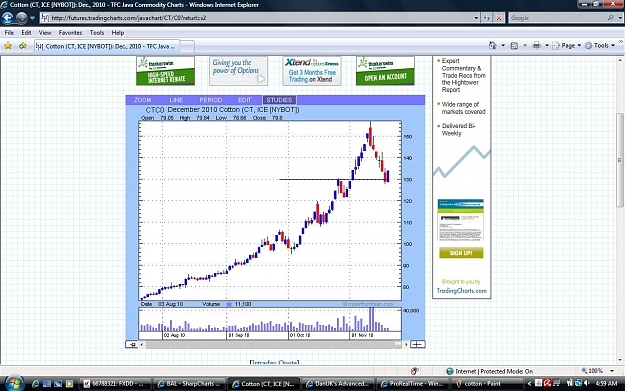The height and width of the screenshot is (391, 625).
Task: Open the recent pages dropdown beside Forward
Action: click(x=33, y=18)
